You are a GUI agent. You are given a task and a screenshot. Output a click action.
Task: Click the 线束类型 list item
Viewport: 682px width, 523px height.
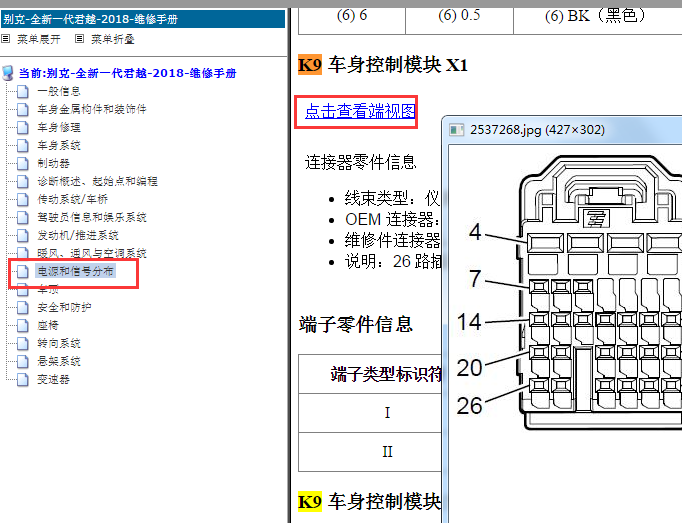point(393,198)
